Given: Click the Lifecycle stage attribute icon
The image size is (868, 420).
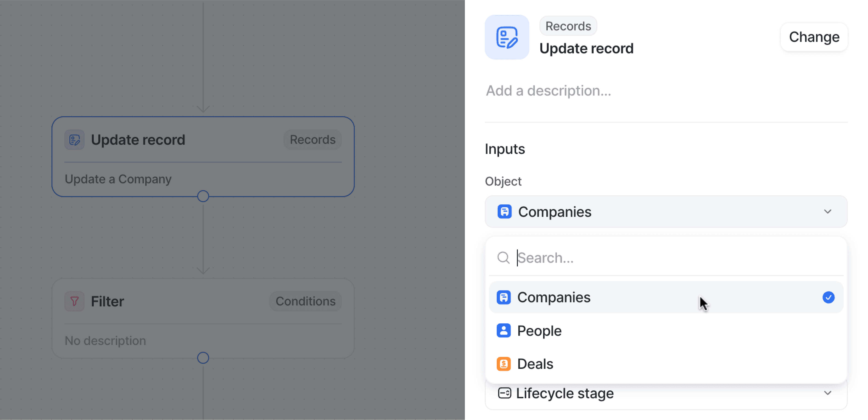Looking at the screenshot, I should [x=505, y=393].
